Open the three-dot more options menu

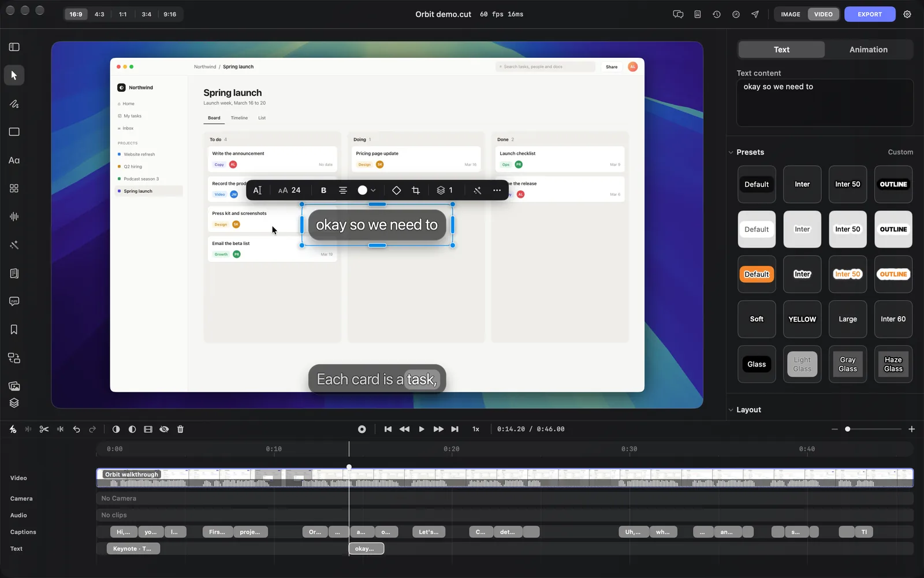(497, 190)
